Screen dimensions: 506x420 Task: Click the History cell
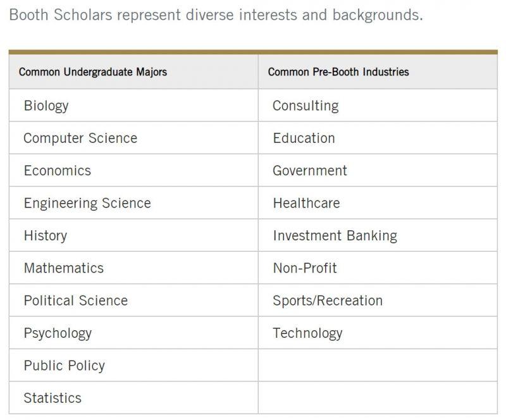[x=46, y=236]
